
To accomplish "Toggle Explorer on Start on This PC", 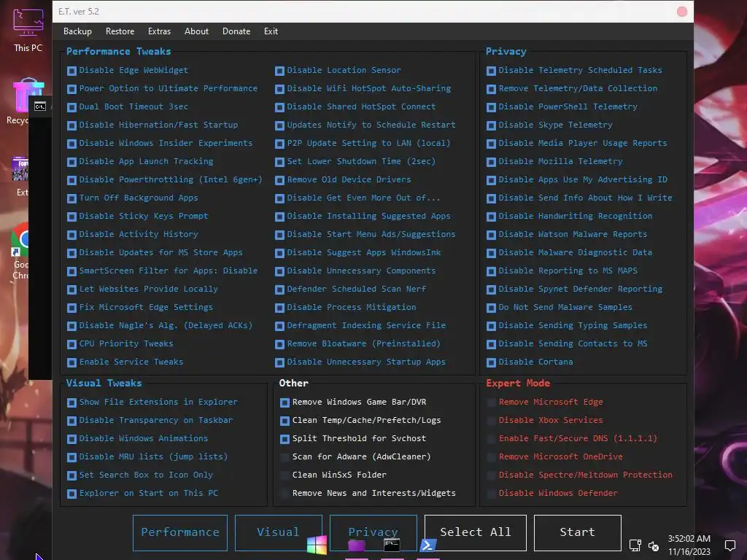I will pyautogui.click(x=72, y=494).
